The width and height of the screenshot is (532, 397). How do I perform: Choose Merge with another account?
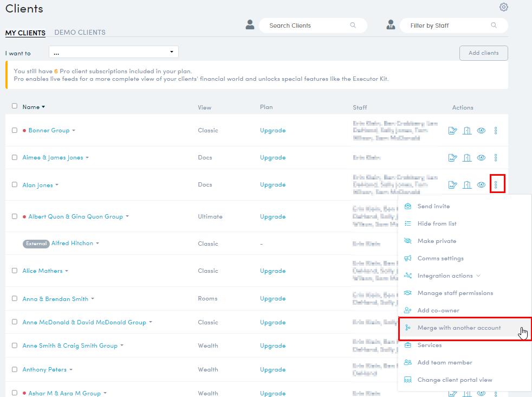[x=458, y=328]
